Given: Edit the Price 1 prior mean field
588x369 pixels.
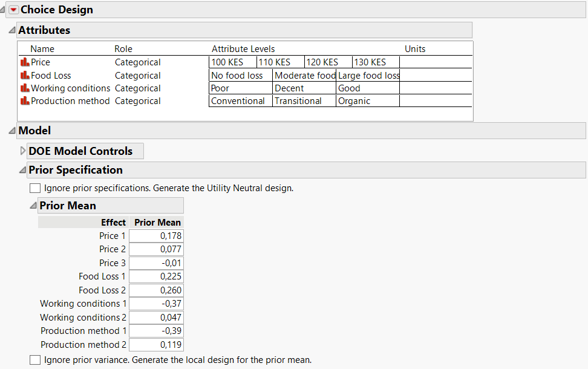Looking at the screenshot, I should coord(156,236).
